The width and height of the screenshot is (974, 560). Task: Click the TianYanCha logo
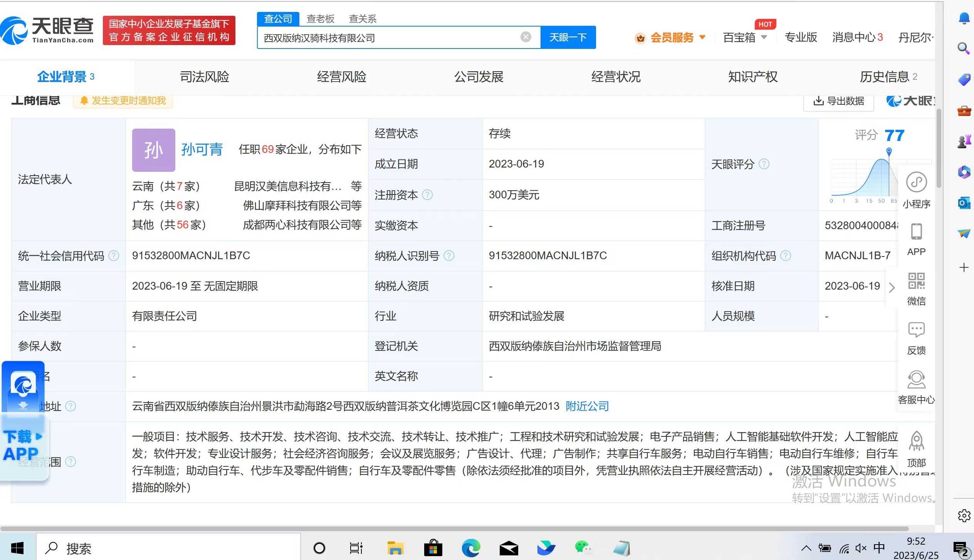(x=47, y=31)
